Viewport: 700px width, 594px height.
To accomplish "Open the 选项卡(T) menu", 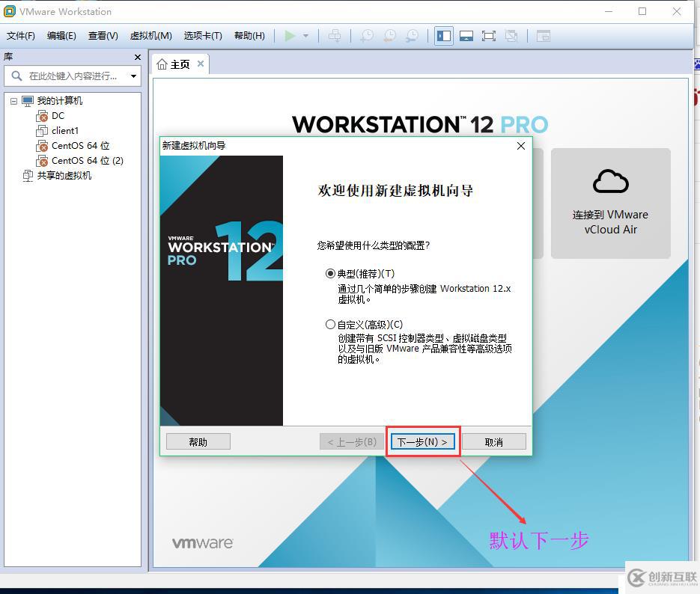I will click(203, 36).
